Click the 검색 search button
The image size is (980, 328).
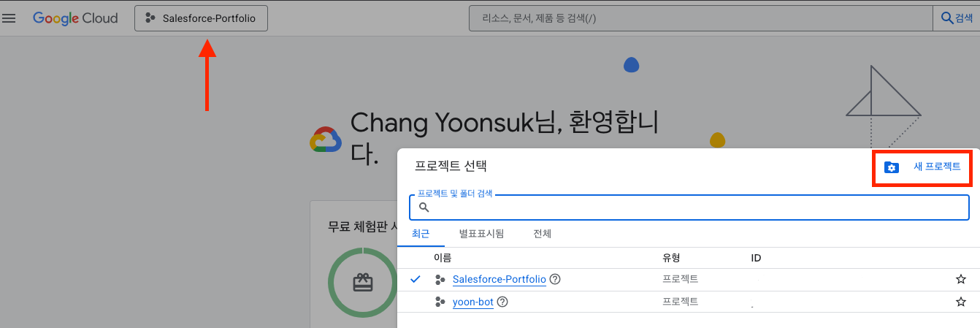pos(957,18)
